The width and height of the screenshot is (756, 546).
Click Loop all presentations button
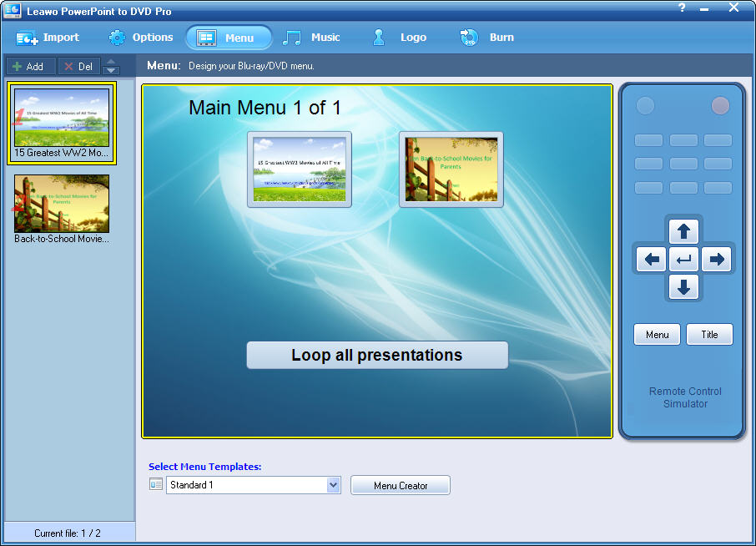tap(377, 355)
